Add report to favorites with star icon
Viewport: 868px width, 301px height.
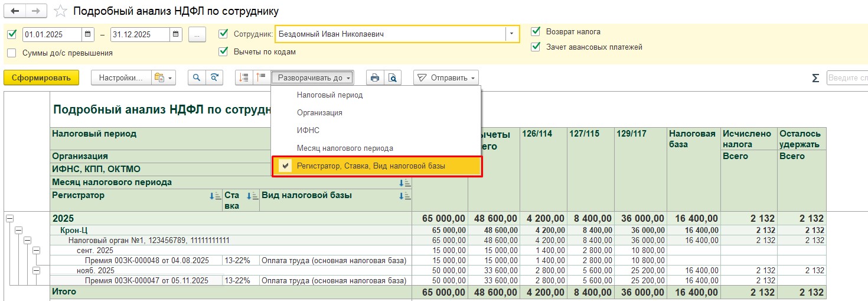click(x=60, y=11)
